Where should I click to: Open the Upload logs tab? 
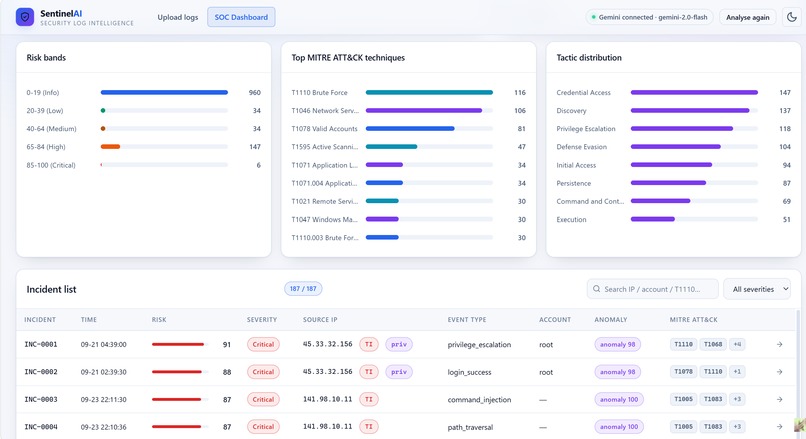click(x=177, y=17)
